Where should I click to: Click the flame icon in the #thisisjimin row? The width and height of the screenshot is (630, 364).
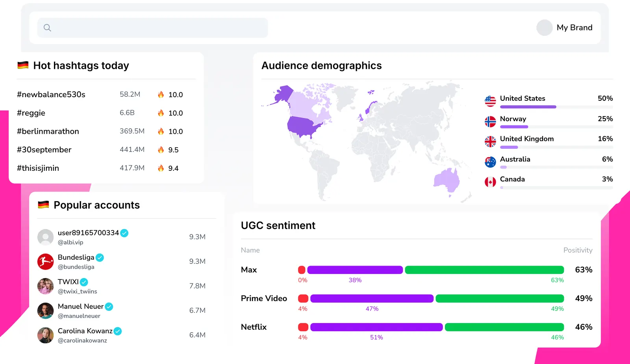coord(161,168)
